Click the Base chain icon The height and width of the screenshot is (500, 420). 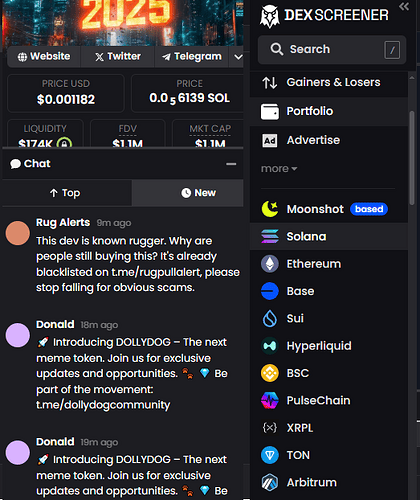[270, 291]
